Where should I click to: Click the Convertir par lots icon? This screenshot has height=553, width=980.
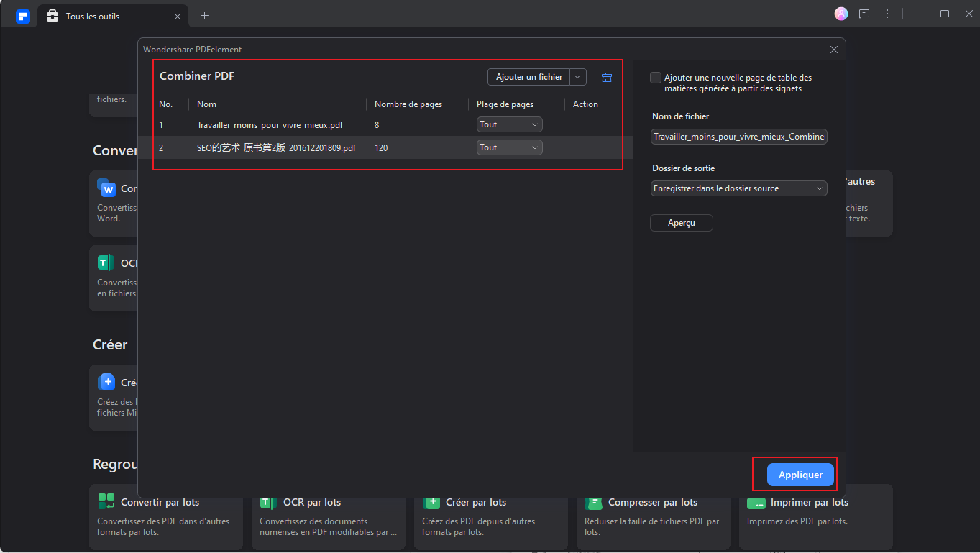coord(106,501)
